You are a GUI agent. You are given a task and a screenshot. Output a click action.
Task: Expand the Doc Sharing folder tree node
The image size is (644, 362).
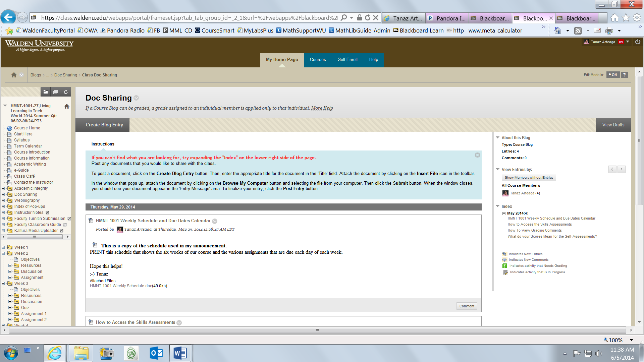tap(3, 194)
